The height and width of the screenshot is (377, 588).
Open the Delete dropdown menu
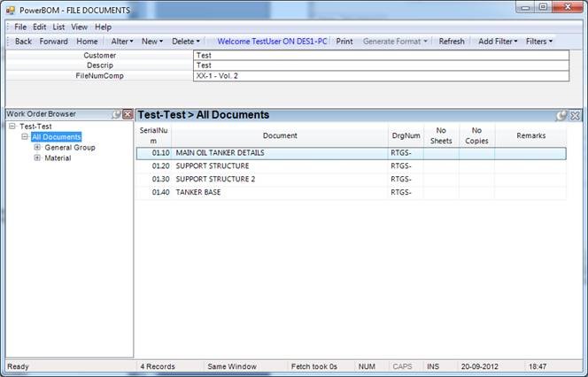[185, 41]
